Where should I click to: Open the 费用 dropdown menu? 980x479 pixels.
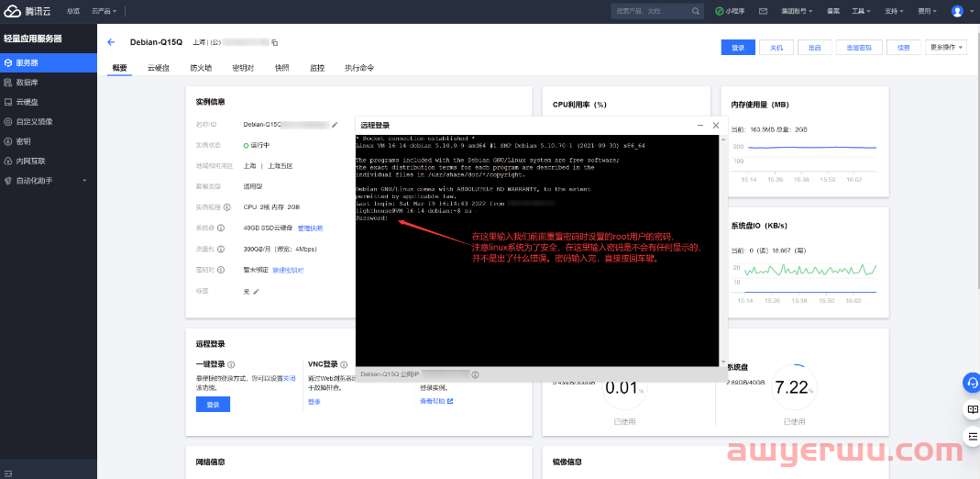click(927, 11)
